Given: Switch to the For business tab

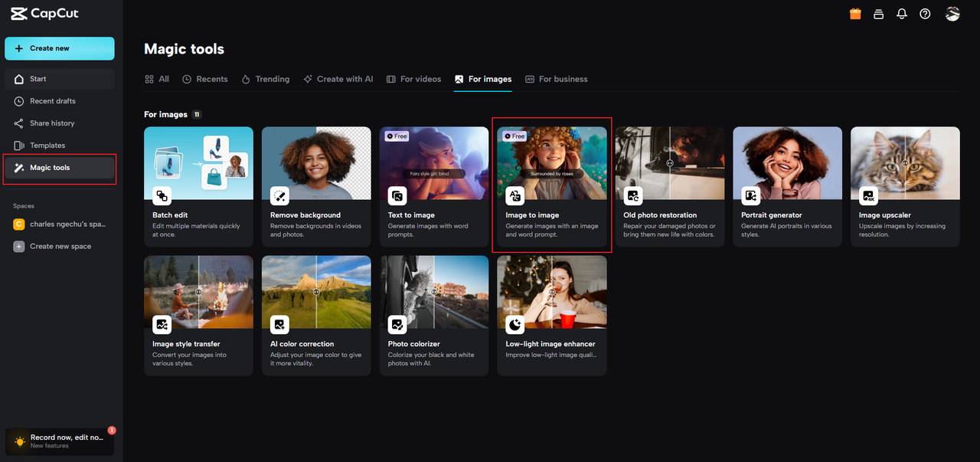Looking at the screenshot, I should point(556,79).
